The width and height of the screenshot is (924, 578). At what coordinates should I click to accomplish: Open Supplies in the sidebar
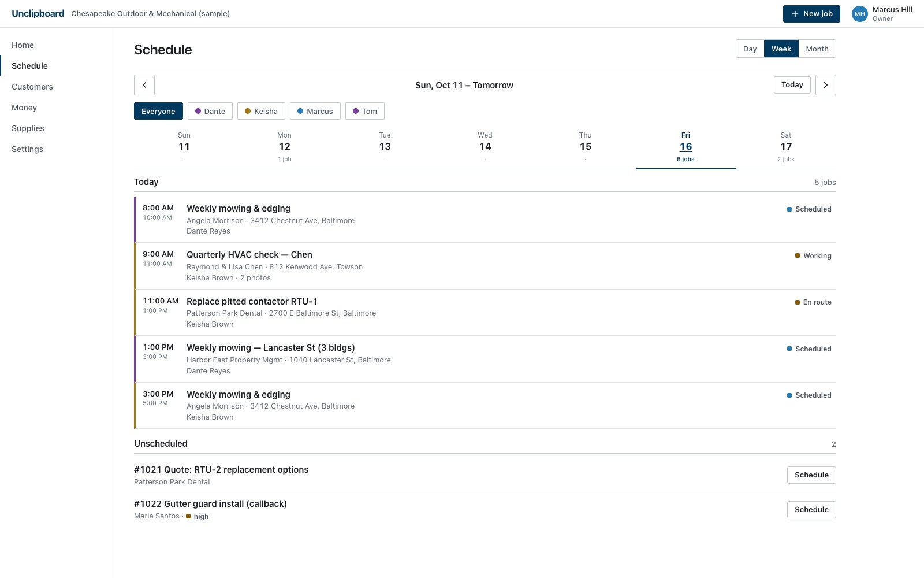(x=58, y=128)
